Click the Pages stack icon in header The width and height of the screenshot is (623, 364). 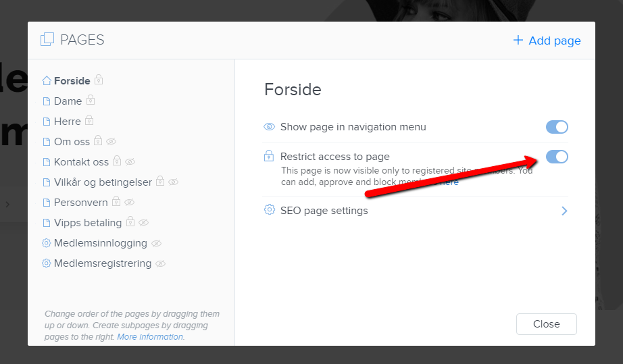coord(47,39)
